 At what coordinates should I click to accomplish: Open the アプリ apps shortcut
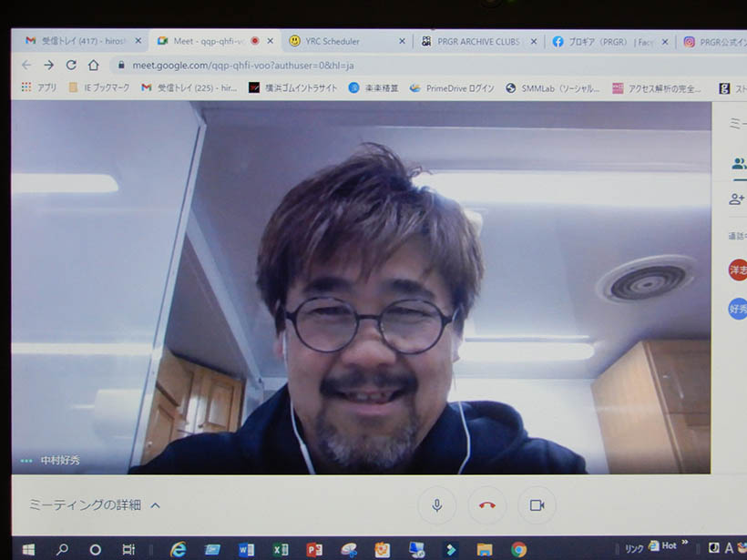[x=38, y=88]
